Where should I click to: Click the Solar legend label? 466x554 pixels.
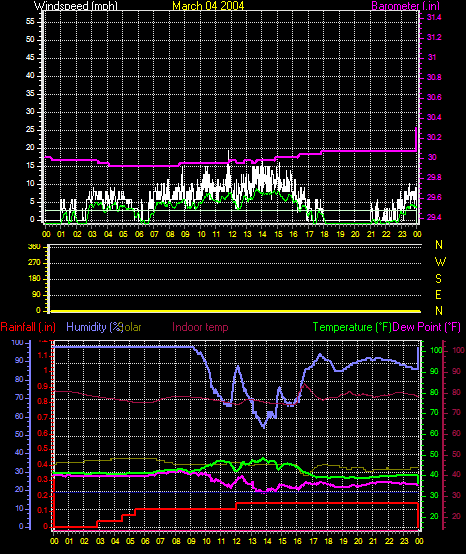pyautogui.click(x=132, y=327)
